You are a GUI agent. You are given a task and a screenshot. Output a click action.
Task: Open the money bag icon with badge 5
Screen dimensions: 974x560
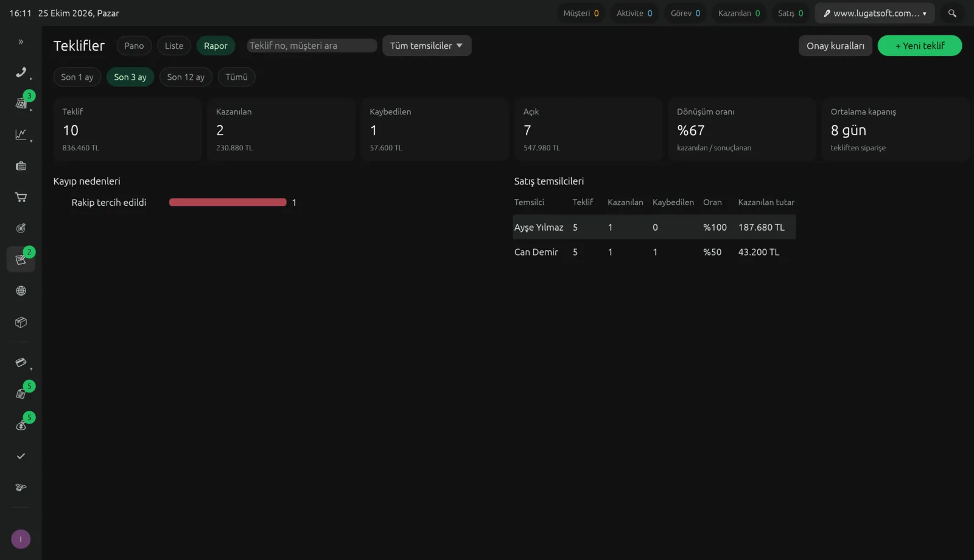click(x=21, y=425)
